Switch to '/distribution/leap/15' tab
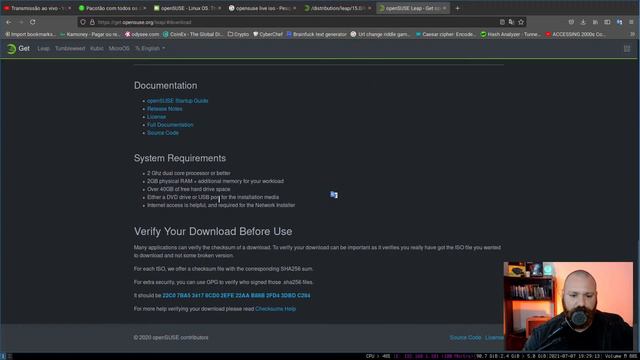 (338, 8)
